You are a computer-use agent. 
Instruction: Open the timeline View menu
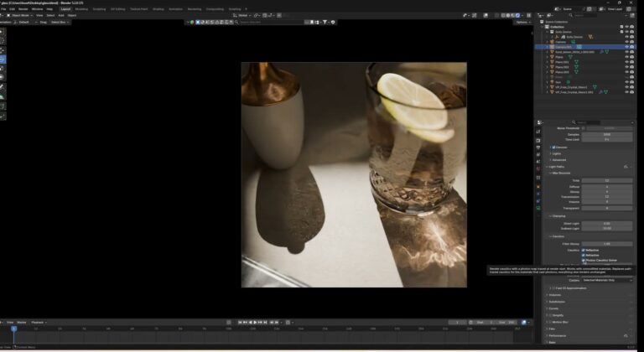pos(10,323)
